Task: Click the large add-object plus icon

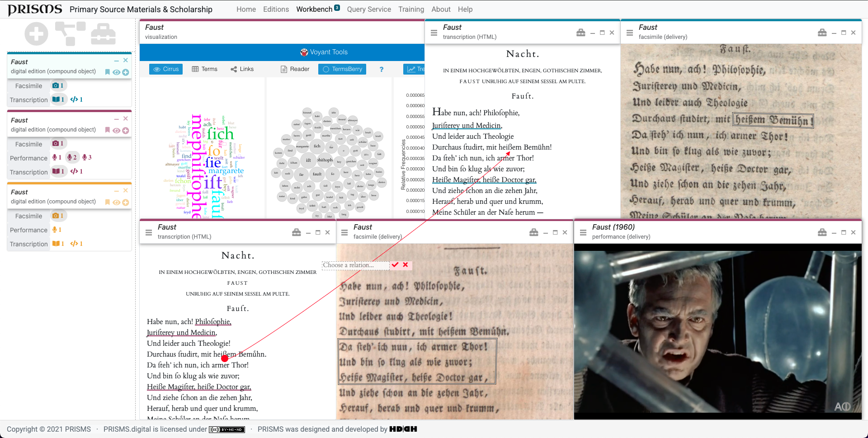Action: tap(36, 33)
